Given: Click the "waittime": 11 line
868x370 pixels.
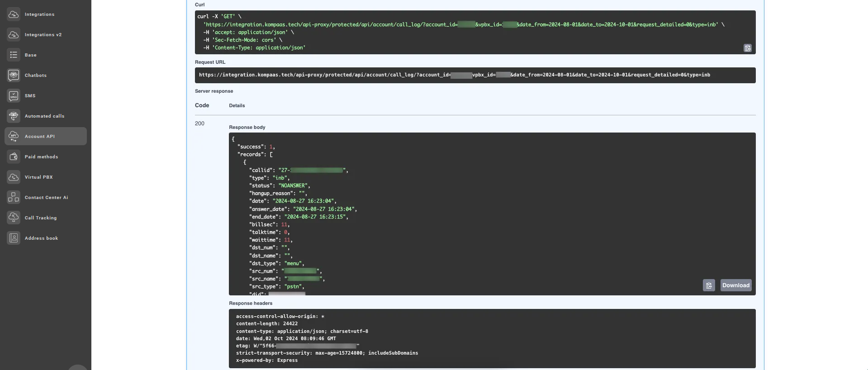Looking at the screenshot, I should click(270, 240).
